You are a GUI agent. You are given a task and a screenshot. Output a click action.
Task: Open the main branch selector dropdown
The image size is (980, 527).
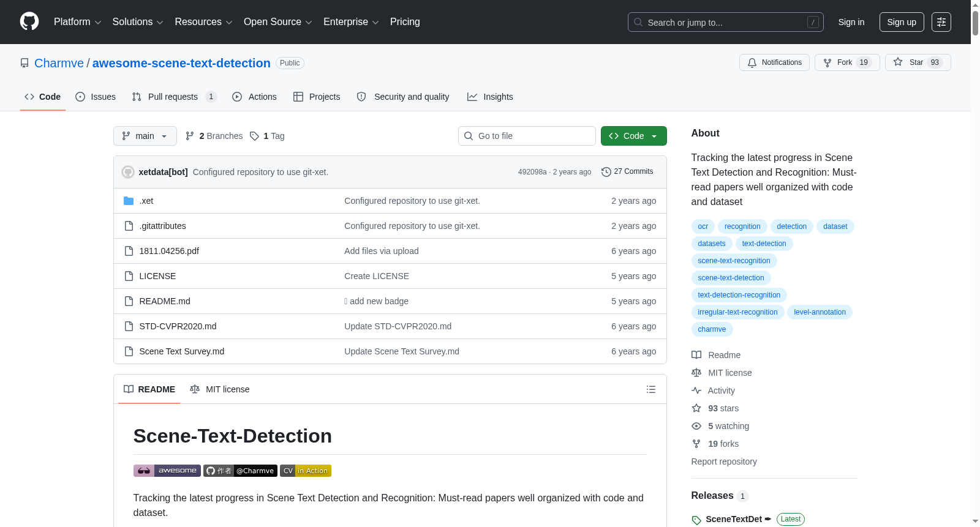point(145,136)
